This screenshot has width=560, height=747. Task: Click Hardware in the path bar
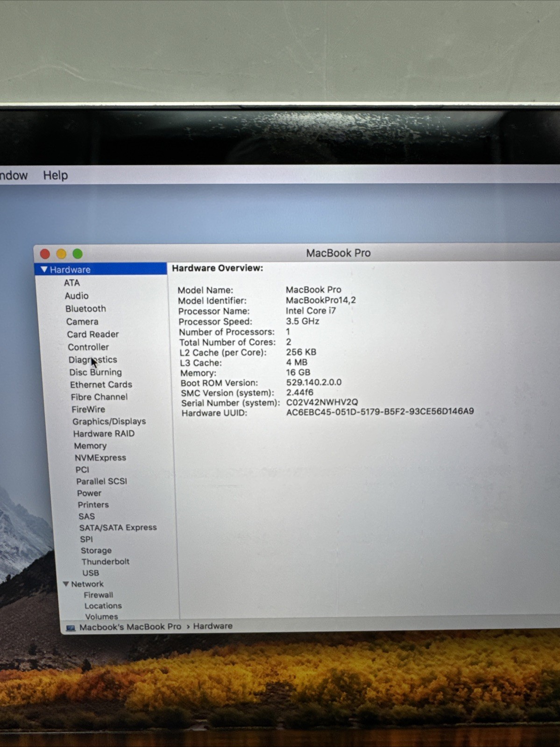213,626
